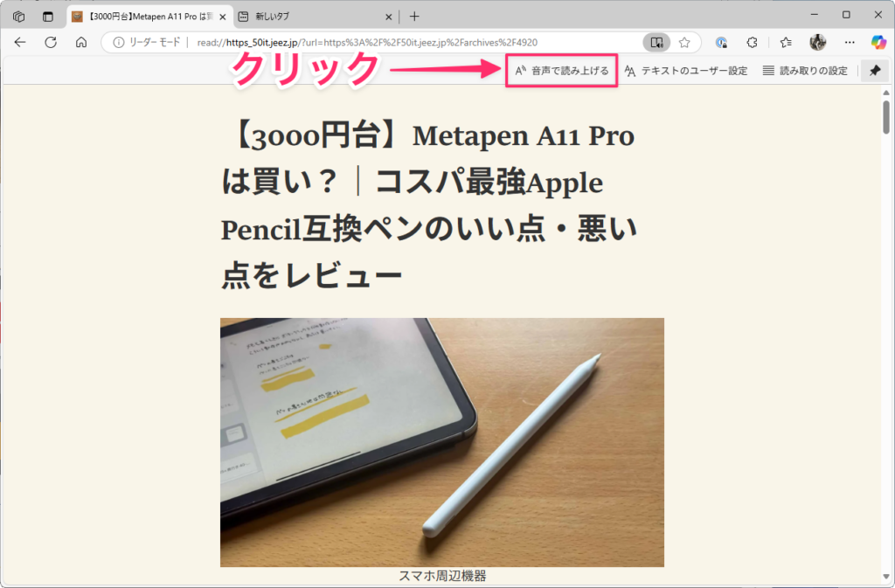Close the Metapen A11 Pro tab
The height and width of the screenshot is (588, 895).
point(223,17)
